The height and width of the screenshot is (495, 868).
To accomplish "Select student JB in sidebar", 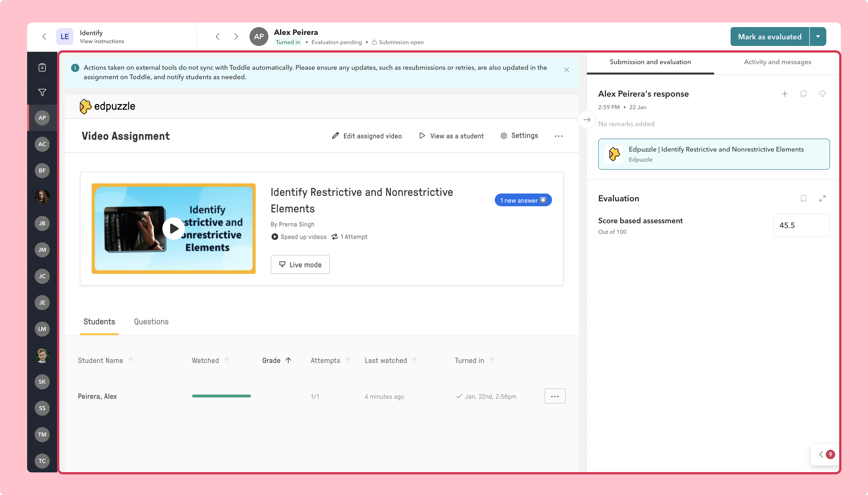I will pyautogui.click(x=42, y=223).
